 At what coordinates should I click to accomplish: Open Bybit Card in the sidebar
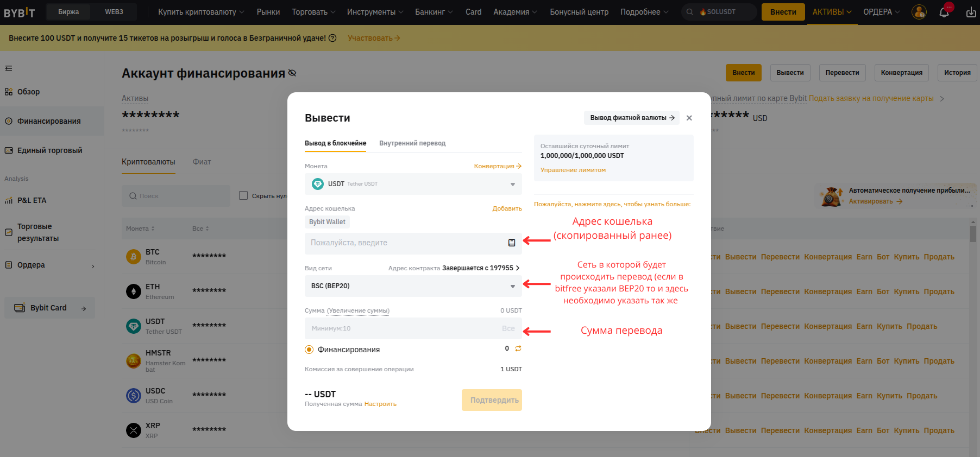point(49,308)
